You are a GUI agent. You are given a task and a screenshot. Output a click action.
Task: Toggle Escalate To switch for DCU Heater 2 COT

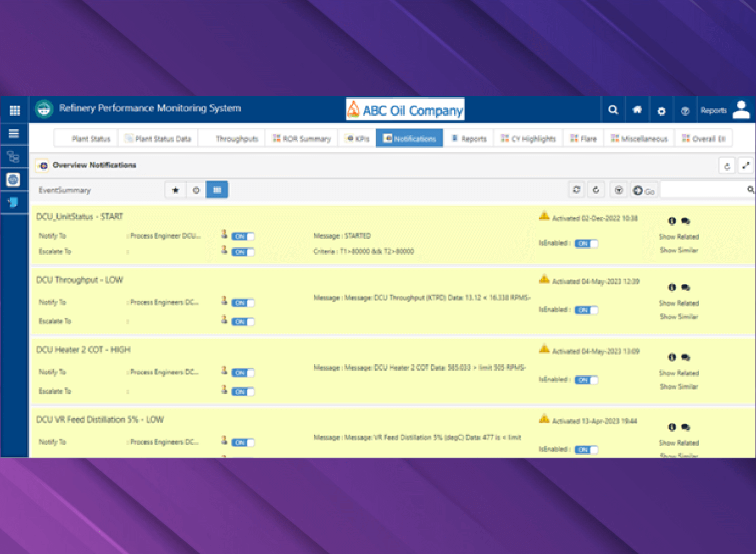click(243, 392)
